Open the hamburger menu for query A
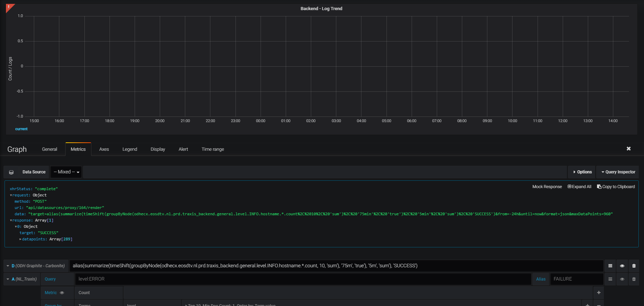The image size is (644, 306). pos(610,279)
